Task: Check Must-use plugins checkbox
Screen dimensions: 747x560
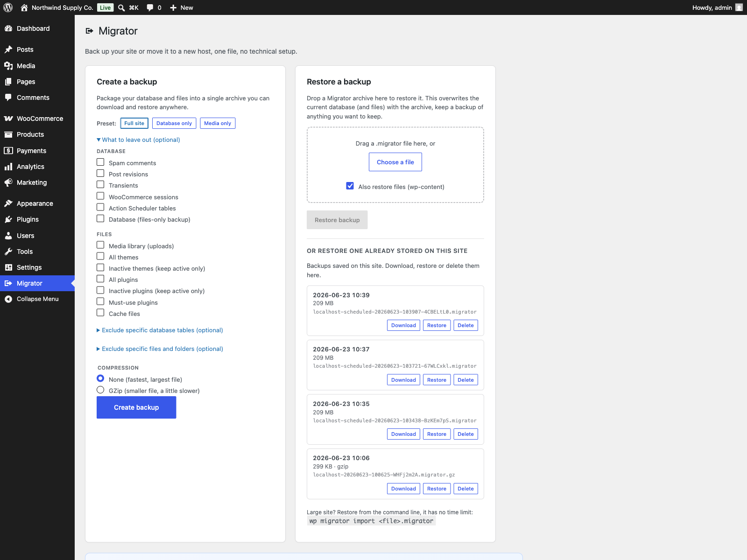Action: 100,301
